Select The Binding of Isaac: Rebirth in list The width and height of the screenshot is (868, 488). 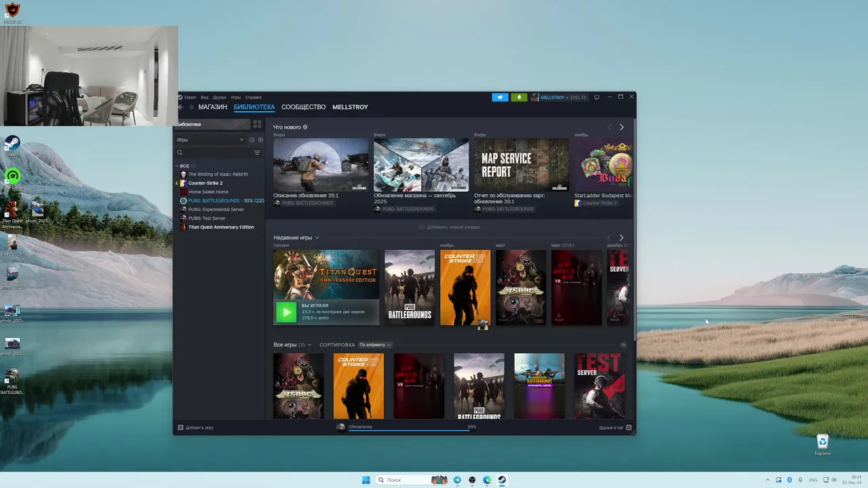(x=218, y=174)
